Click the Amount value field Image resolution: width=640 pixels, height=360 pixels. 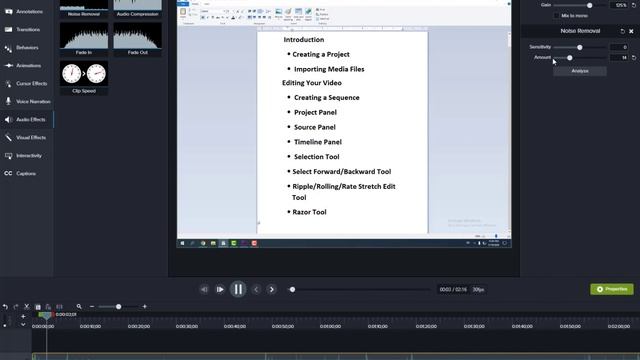(619, 58)
